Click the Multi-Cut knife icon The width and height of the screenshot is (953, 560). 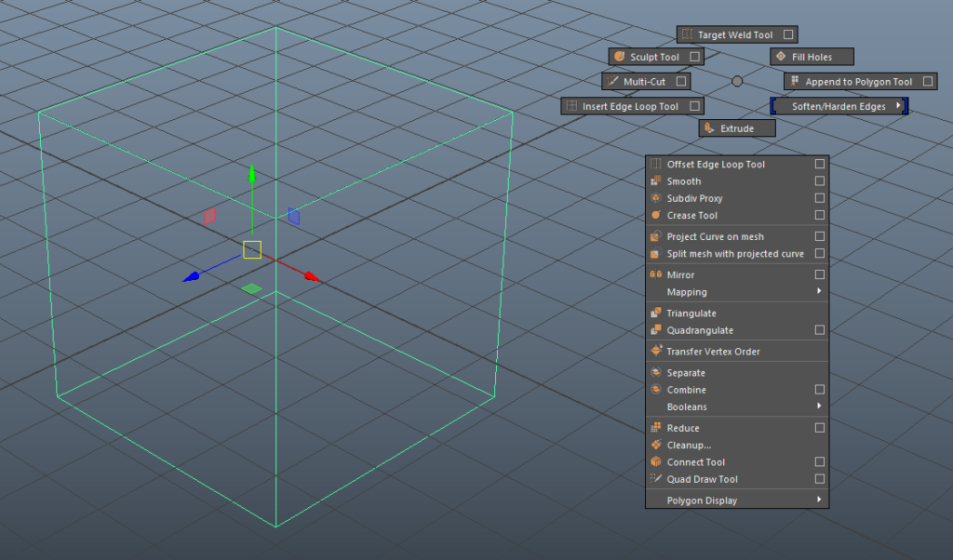(x=612, y=81)
